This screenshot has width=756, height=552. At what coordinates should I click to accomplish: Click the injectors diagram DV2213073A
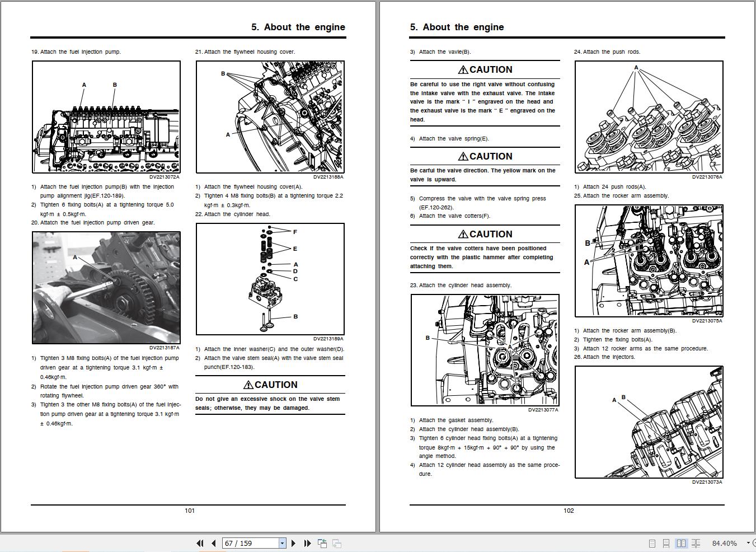(649, 422)
